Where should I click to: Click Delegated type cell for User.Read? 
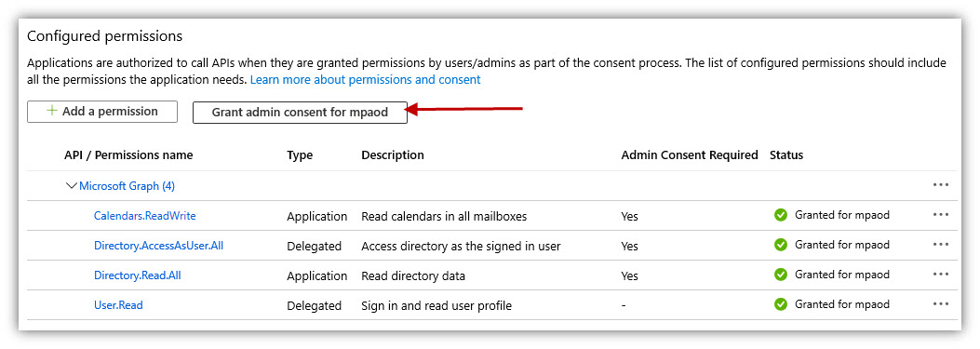coord(315,306)
